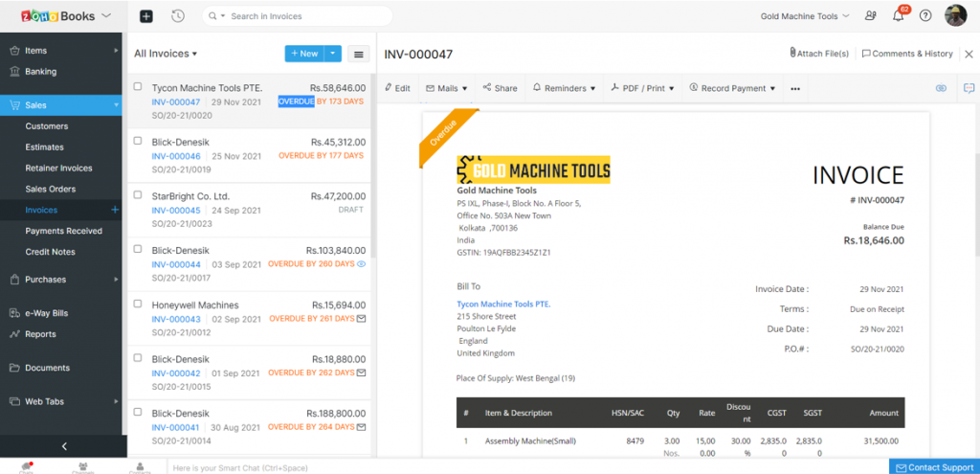Click the Zoho Books logo
The width and height of the screenshot is (980, 474).
(x=57, y=15)
